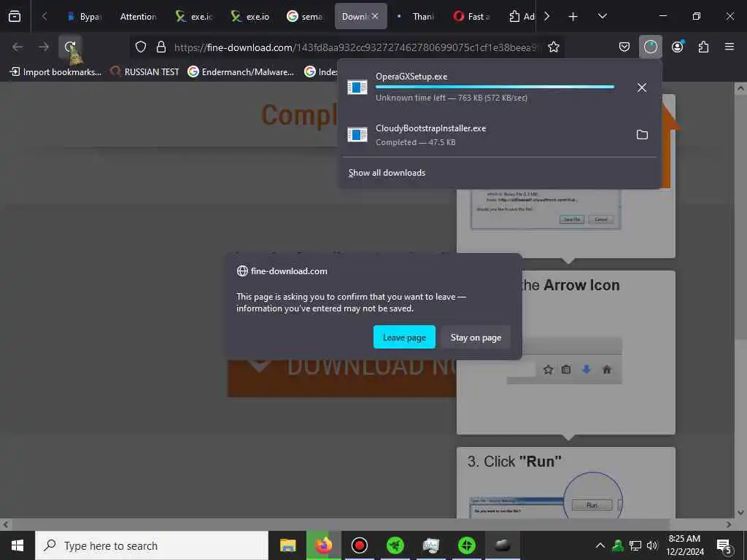Viewport: 747px width, 560px height.
Task: Open the green Razer taskbar icon
Action: (x=395, y=545)
